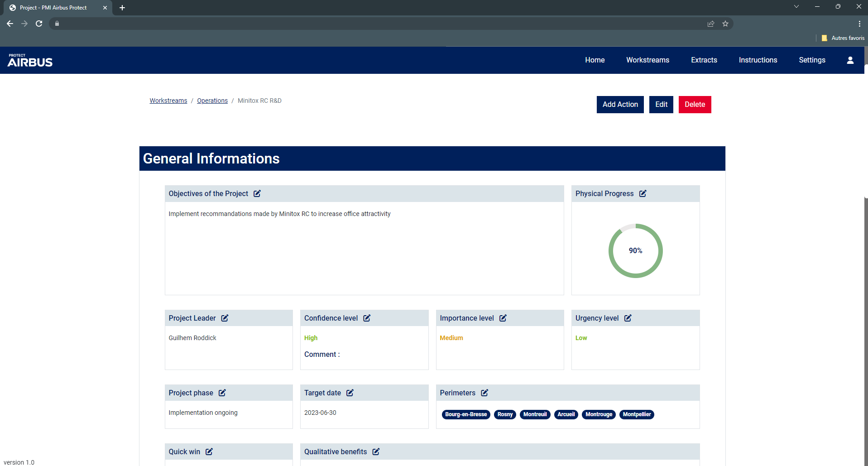The width and height of the screenshot is (868, 466).
Task: Follow the Workstreams breadcrumb link
Action: (x=168, y=101)
